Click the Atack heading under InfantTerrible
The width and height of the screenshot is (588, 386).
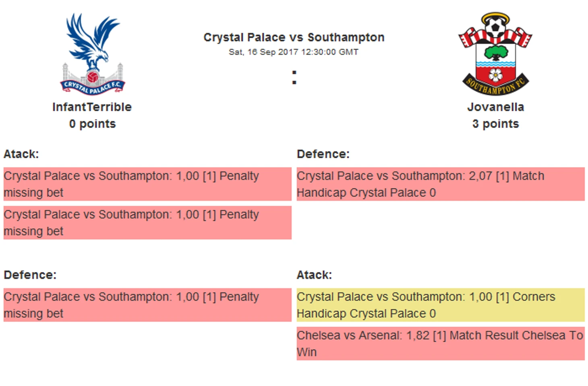pos(21,154)
